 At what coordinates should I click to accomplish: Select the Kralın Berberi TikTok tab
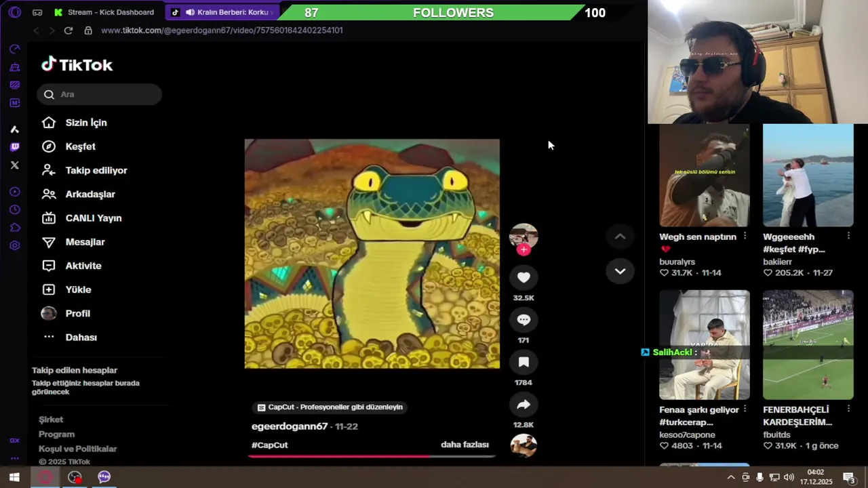click(222, 12)
